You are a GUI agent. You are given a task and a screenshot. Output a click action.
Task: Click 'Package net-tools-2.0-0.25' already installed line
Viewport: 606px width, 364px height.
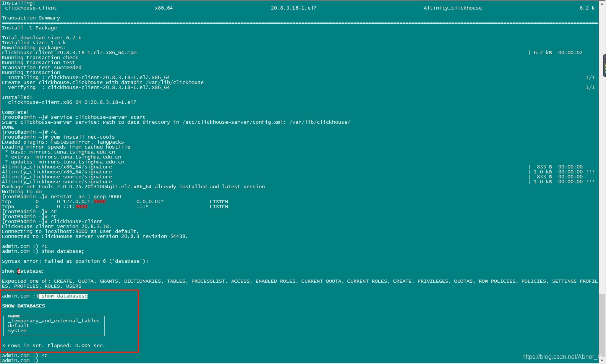[133, 187]
